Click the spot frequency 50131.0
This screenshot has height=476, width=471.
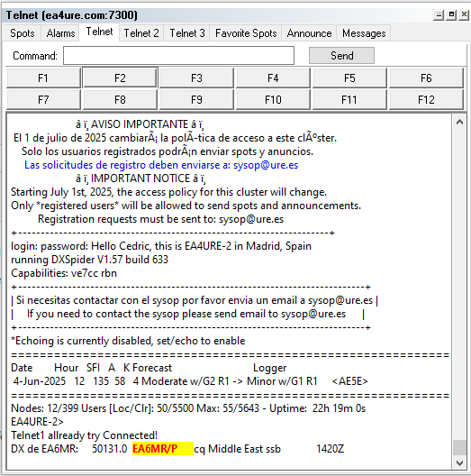click(110, 449)
